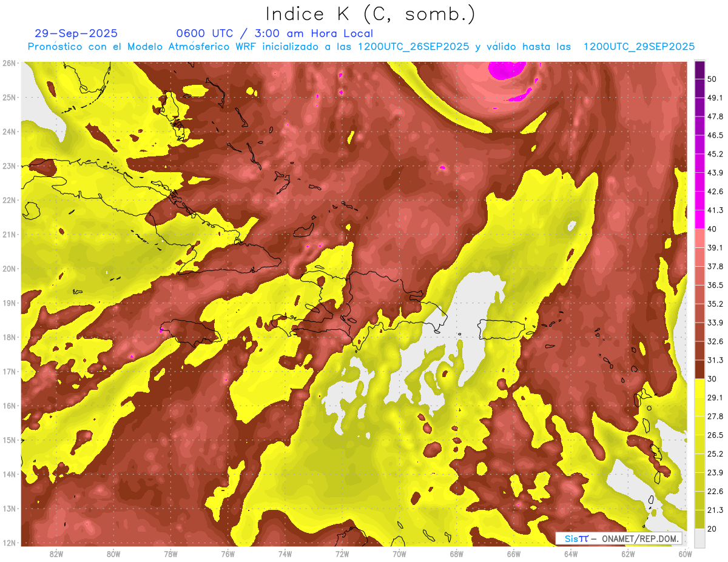The width and height of the screenshot is (728, 562).
Task: Click the '32.6' value on the color scale
Action: [x=715, y=342]
